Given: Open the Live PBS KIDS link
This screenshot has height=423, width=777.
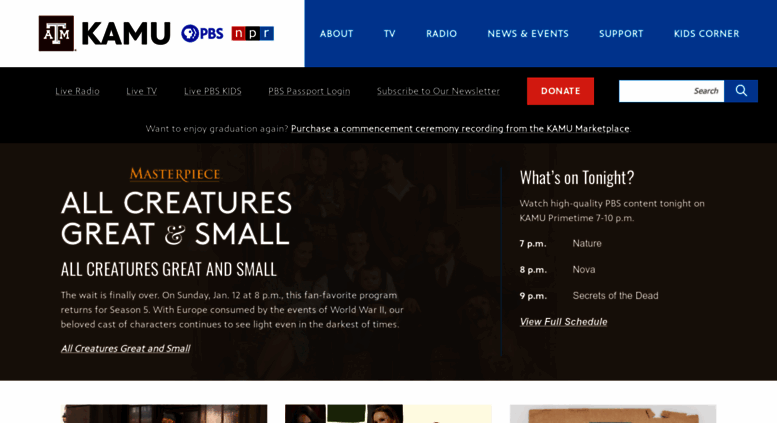Looking at the screenshot, I should click(x=213, y=91).
